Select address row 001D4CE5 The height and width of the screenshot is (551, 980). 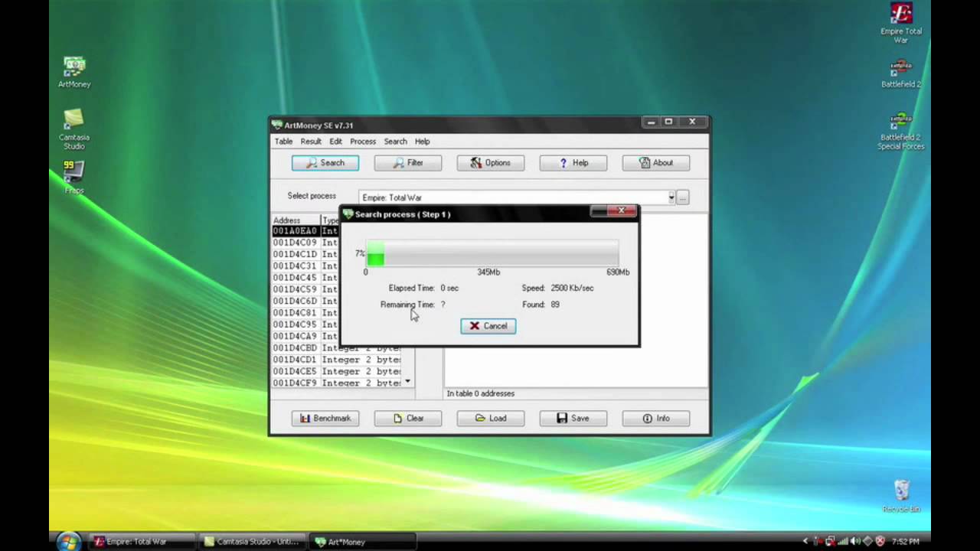pyautogui.click(x=337, y=371)
